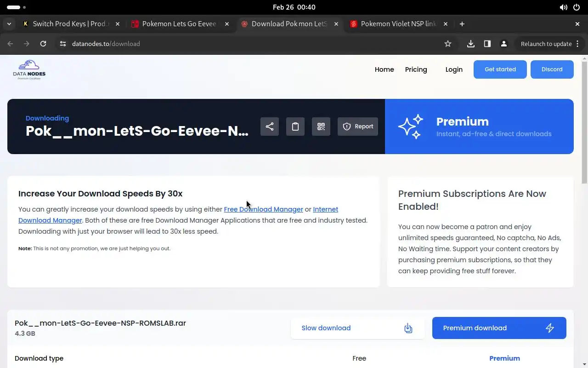
Task: Click the Data Nodes logo
Action: click(29, 70)
